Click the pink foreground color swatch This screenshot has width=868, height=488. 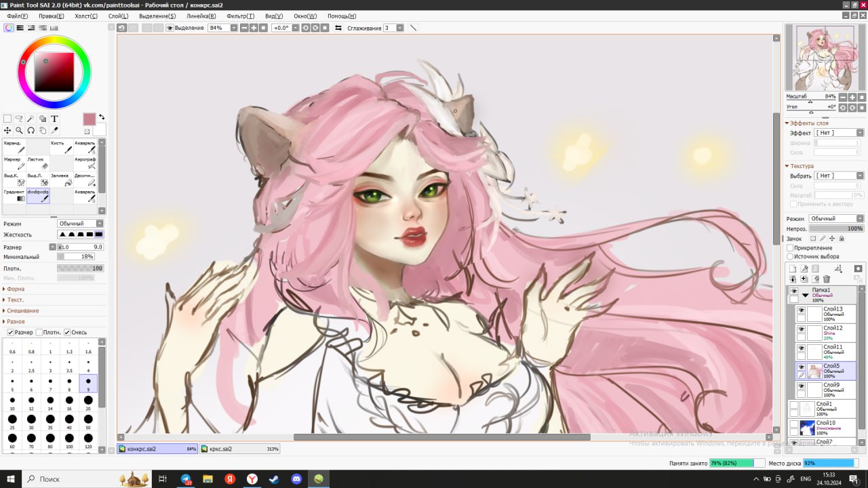(x=90, y=119)
